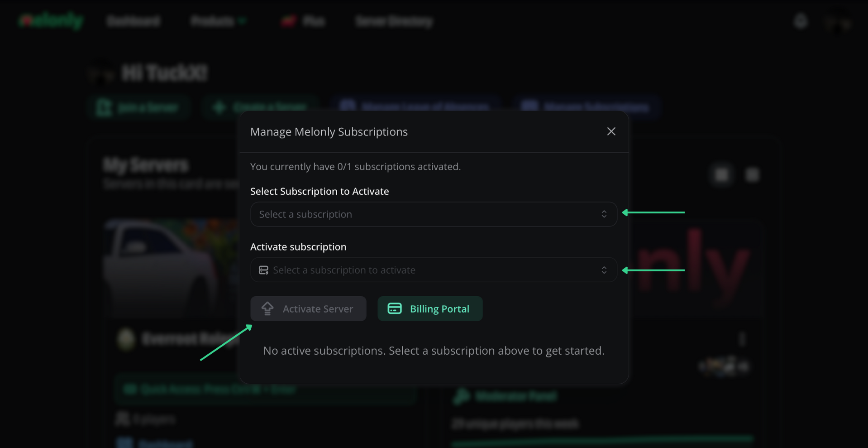868x448 pixels.
Task: Open the Dashboard nav item in the background
Action: (x=133, y=21)
